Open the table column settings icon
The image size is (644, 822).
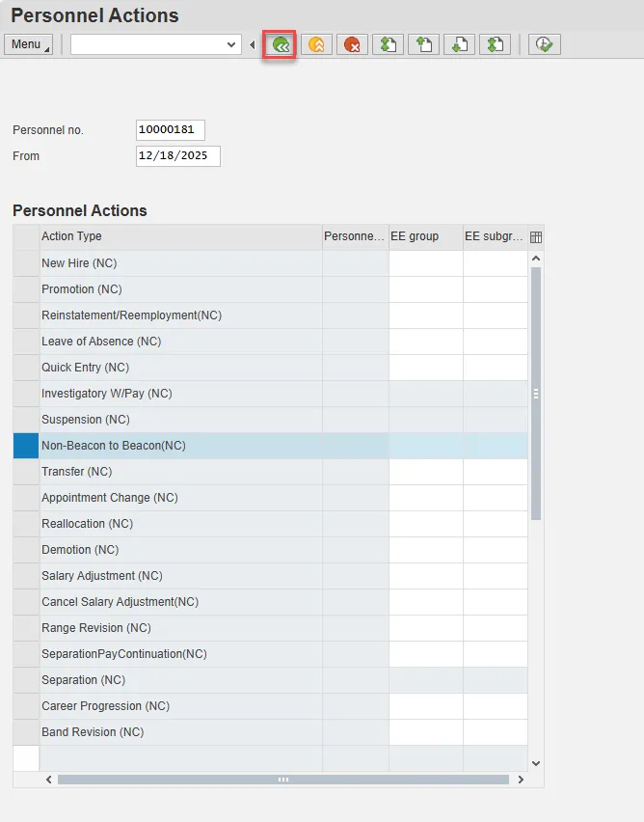pyautogui.click(x=536, y=237)
